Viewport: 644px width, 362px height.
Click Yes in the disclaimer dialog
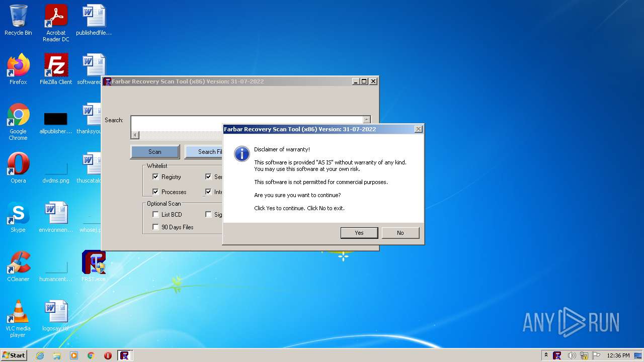359,233
